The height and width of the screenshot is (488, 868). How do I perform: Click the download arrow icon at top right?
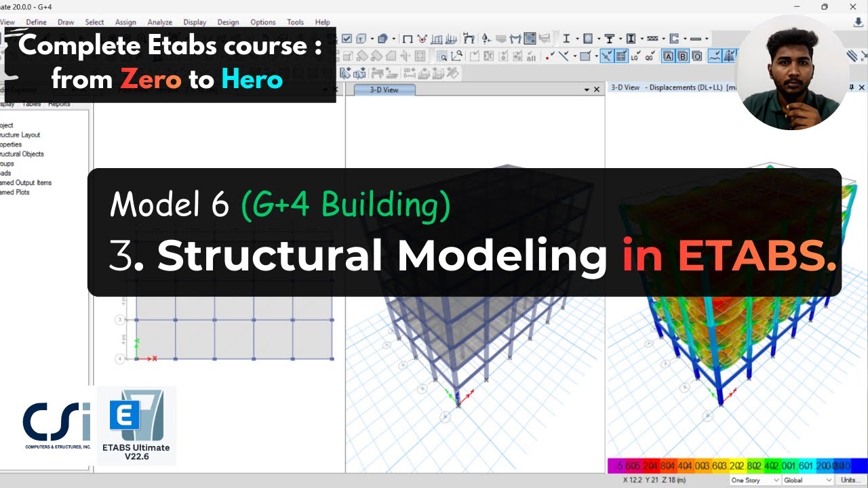coord(859,22)
